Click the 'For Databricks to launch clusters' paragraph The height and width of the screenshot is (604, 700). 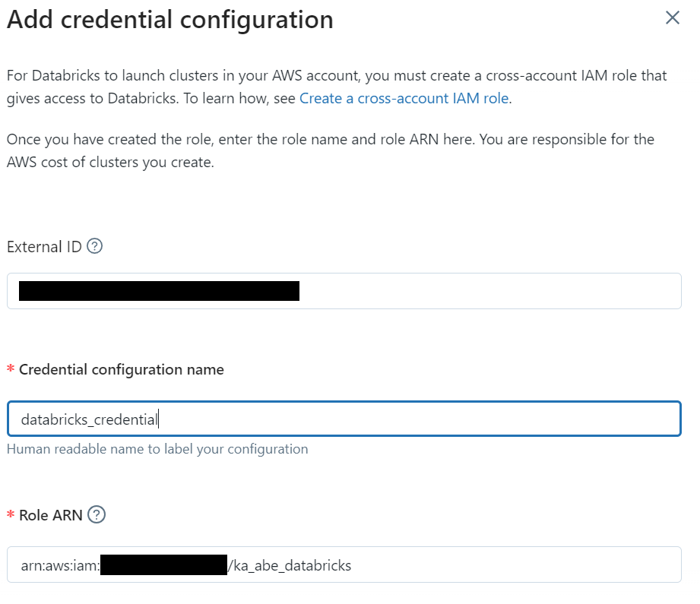337,87
